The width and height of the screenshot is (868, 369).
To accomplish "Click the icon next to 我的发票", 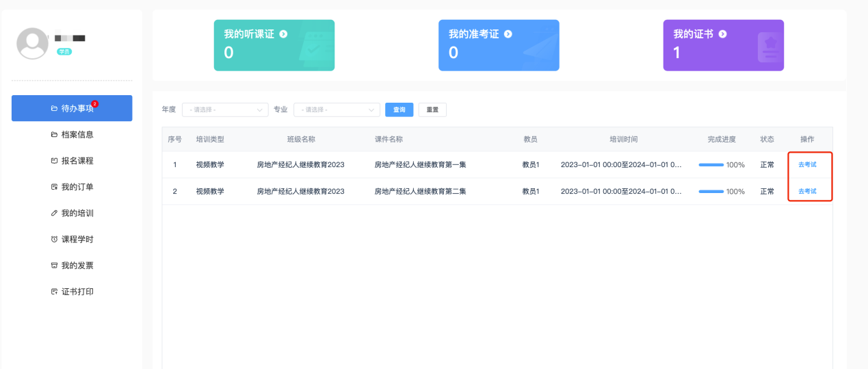I will (54, 266).
